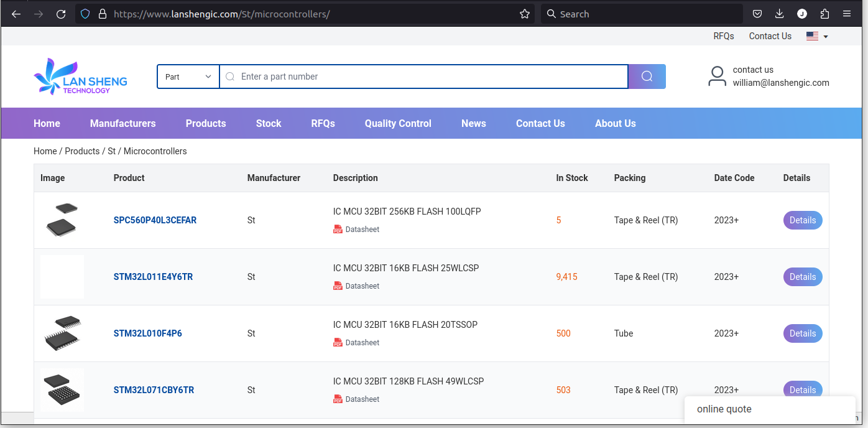Viewport: 868px width, 428px height.
Task: Open the Firefox account icon
Action: 802,14
